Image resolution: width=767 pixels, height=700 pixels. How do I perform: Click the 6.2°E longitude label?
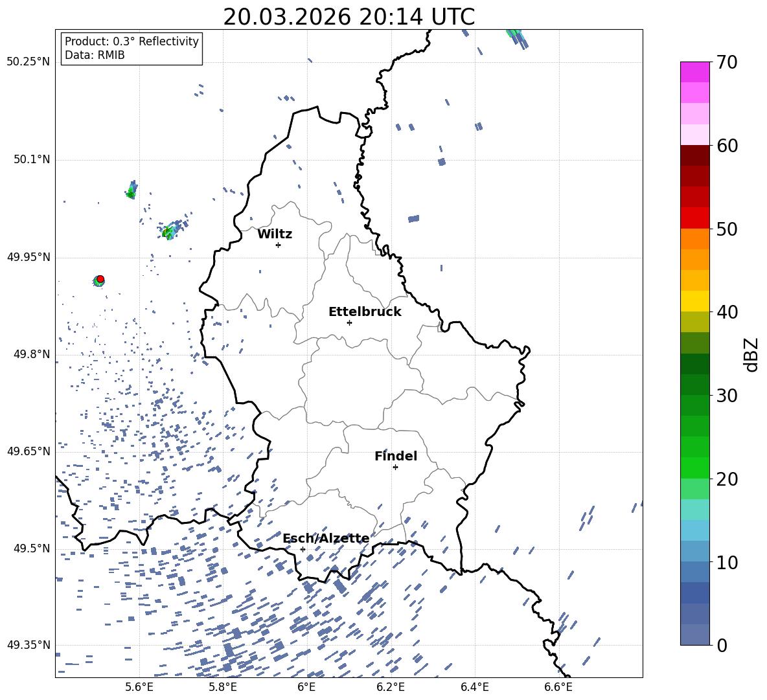click(x=391, y=687)
